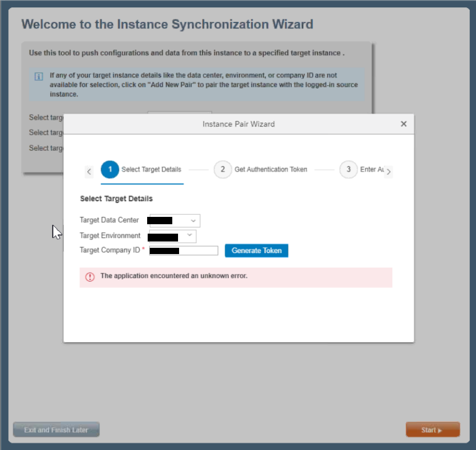Click the Generate Token button
This screenshot has width=476, height=450.
click(257, 250)
